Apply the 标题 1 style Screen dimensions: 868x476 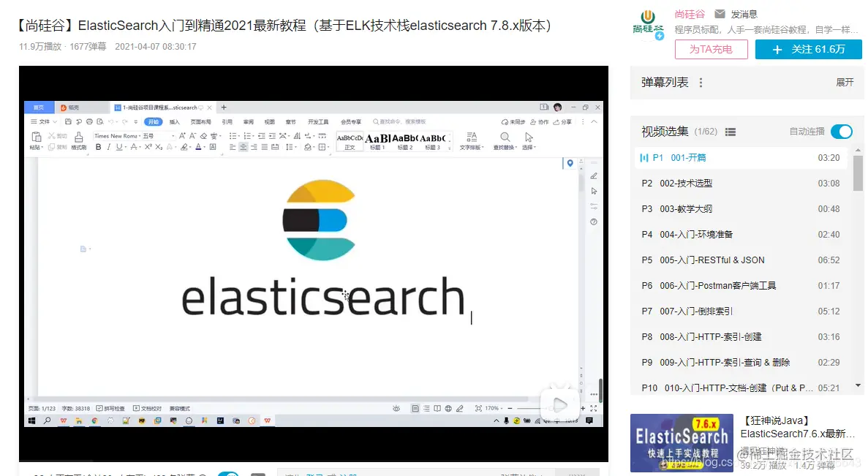click(x=377, y=141)
